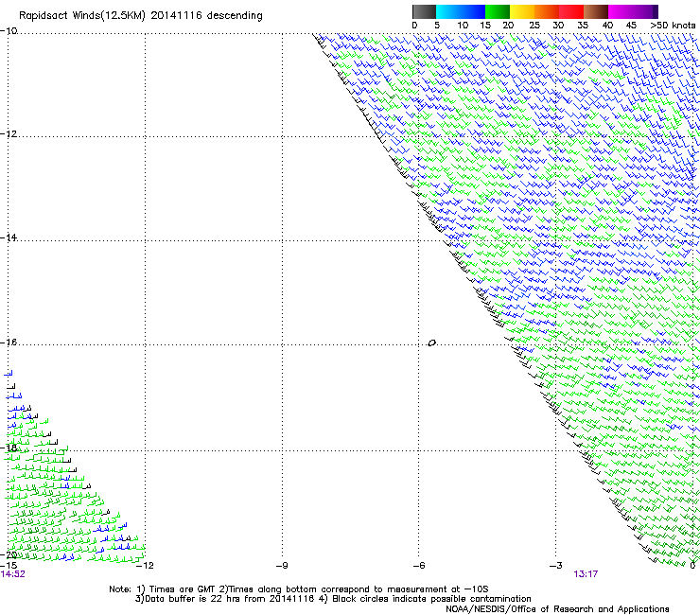Select the yellow 20–25 knots legend segment
700x615 pixels.
522,11
